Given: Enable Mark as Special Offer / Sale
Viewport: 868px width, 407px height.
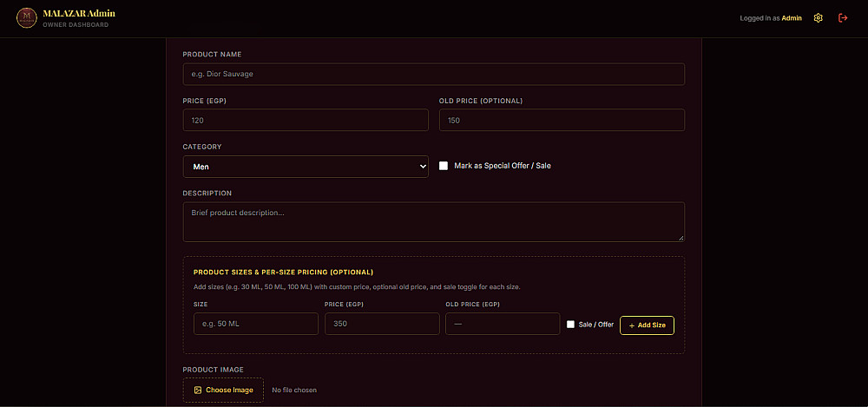Looking at the screenshot, I should click(x=444, y=166).
